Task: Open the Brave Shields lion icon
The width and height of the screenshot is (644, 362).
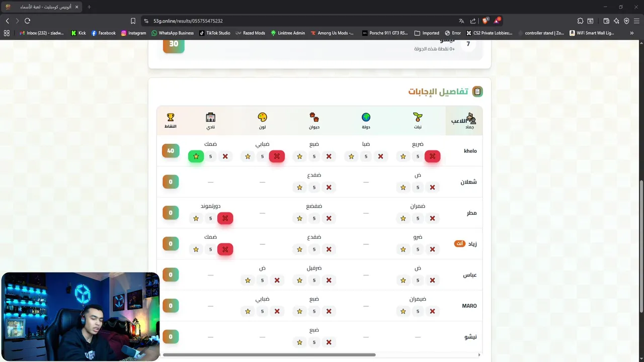Action: click(x=486, y=21)
